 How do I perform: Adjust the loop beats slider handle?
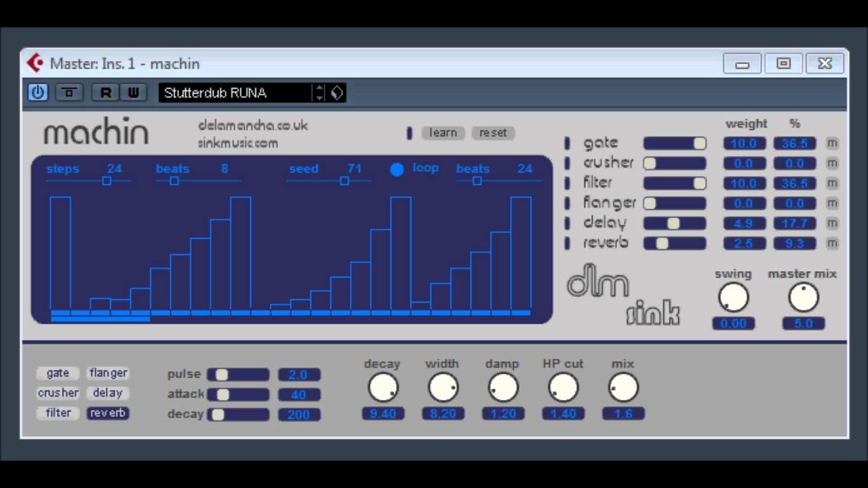pyautogui.click(x=477, y=181)
